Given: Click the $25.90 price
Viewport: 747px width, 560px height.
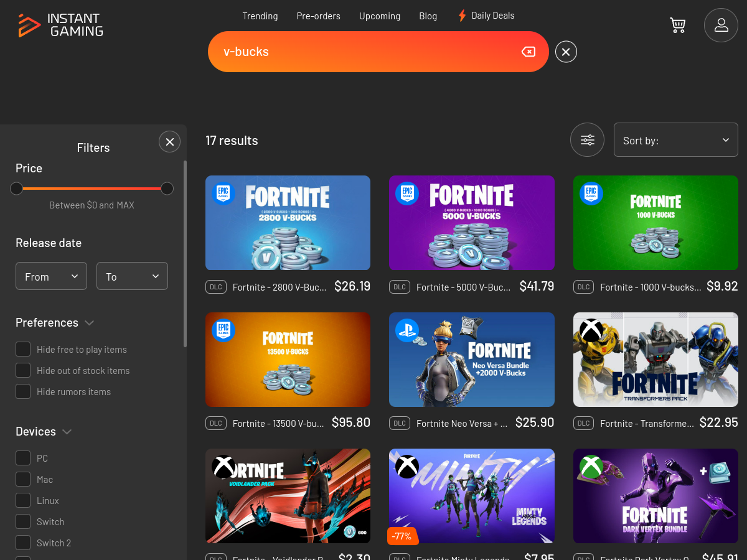Looking at the screenshot, I should [x=535, y=422].
